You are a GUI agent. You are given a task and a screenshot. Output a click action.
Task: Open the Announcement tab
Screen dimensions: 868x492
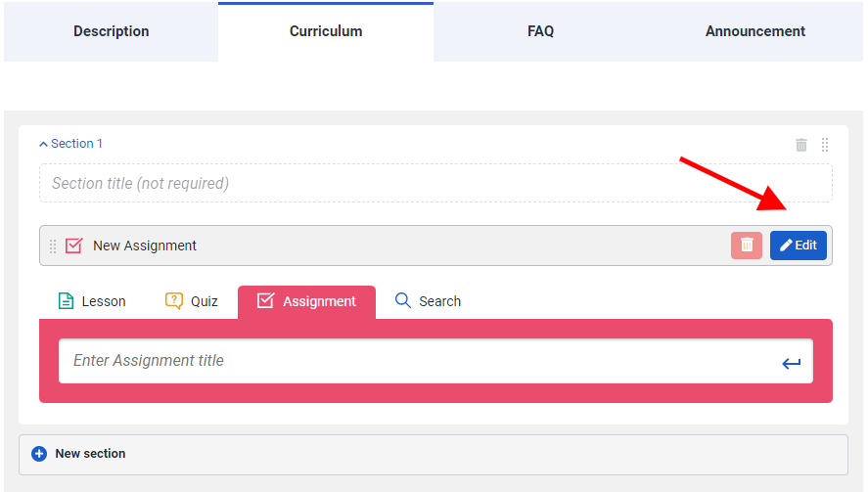tap(755, 31)
